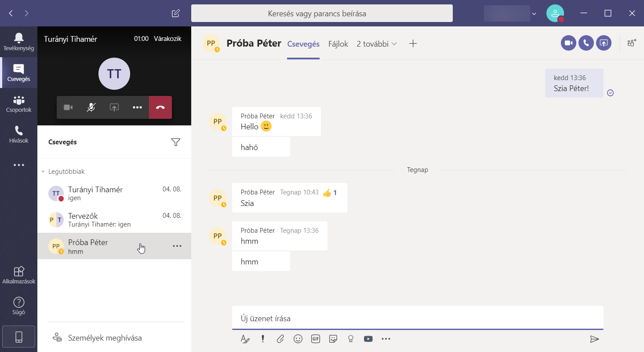Open more options for Próba Péter chat
Image resolution: width=644 pixels, height=352 pixels.
[x=177, y=246]
